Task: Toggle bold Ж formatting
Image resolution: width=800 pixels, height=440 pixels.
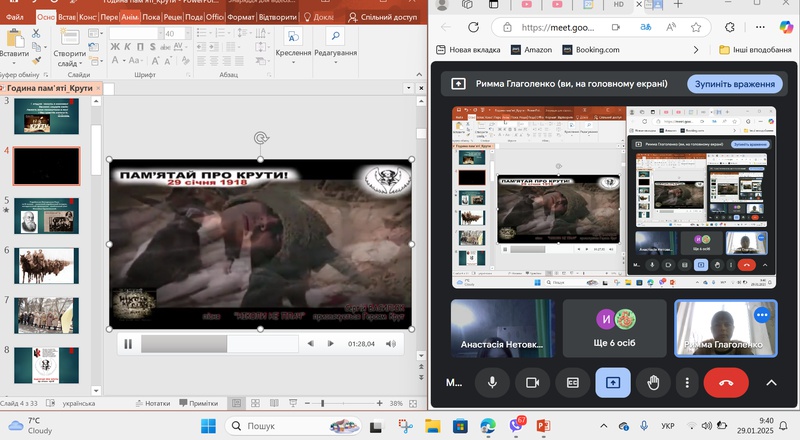Action: point(115,47)
